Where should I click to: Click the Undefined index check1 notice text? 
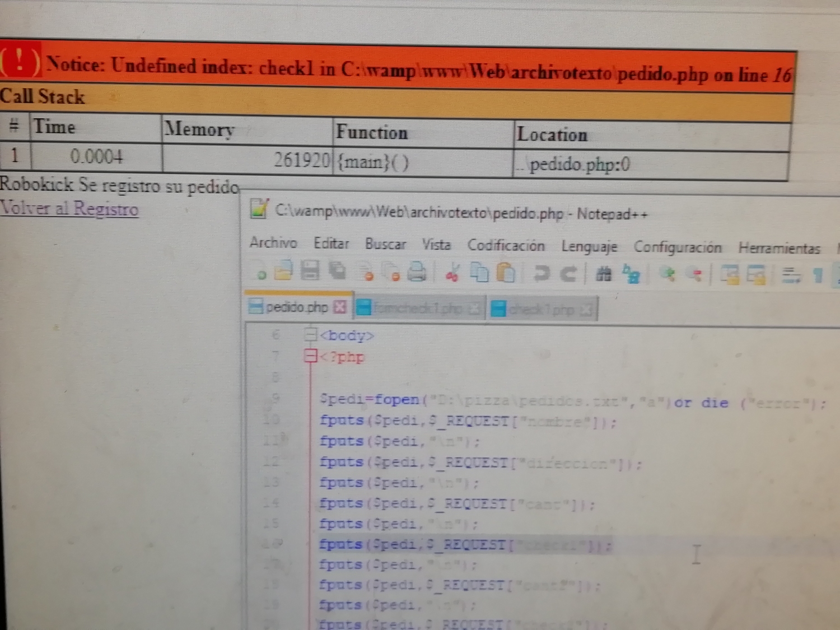pos(418,71)
